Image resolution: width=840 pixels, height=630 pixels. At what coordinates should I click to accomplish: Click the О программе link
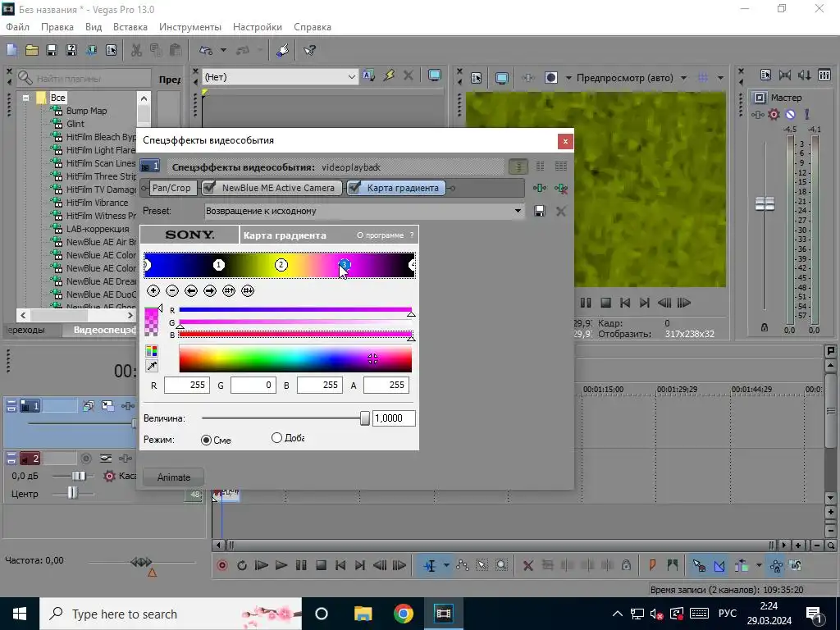click(x=381, y=235)
